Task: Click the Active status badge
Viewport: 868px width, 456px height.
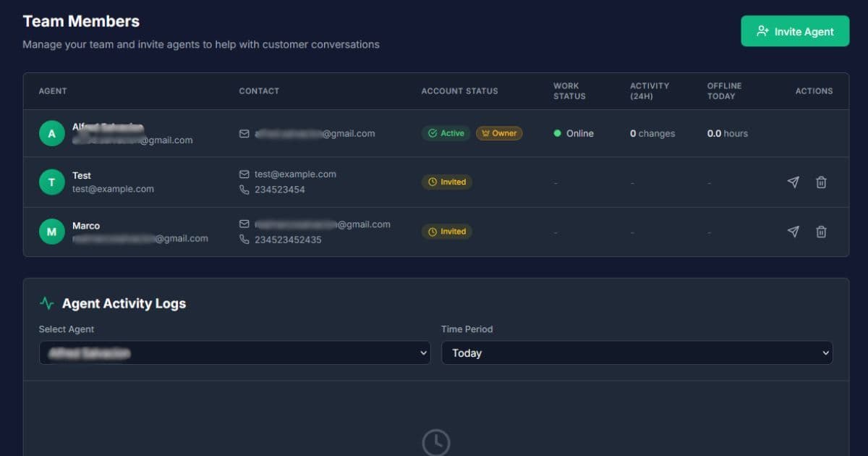Action: (445, 133)
